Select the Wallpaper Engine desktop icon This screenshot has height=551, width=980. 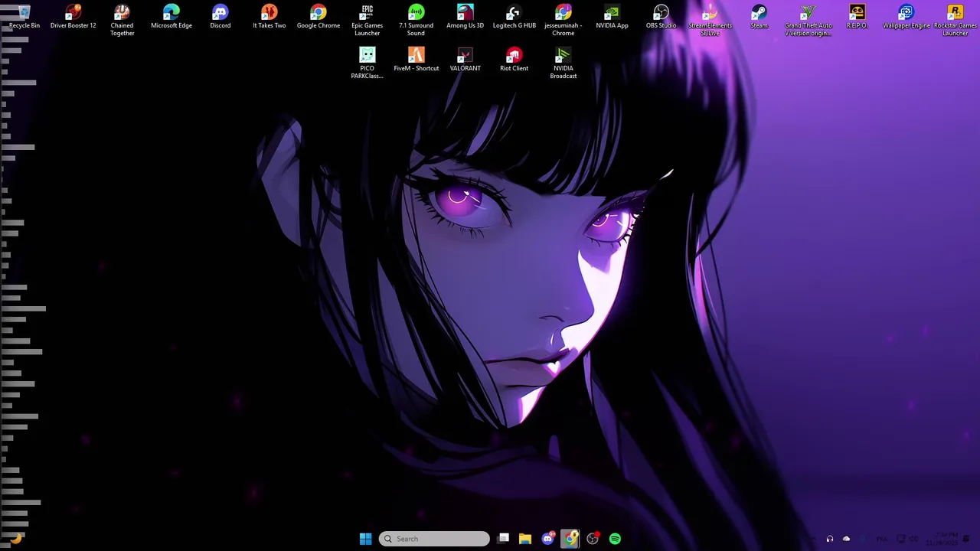pyautogui.click(x=906, y=17)
